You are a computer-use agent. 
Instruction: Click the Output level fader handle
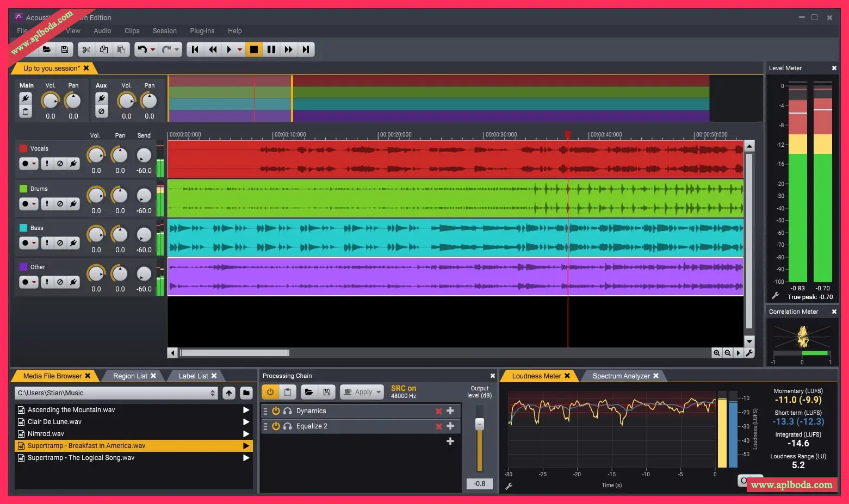click(479, 424)
